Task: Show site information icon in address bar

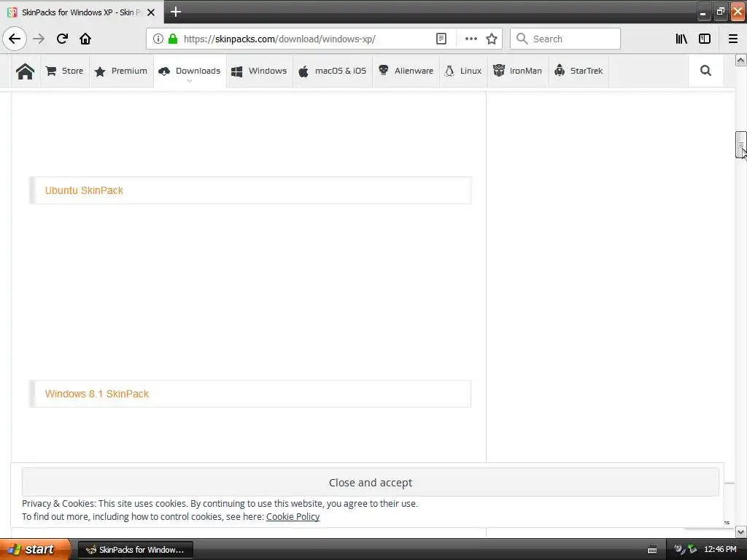Action: point(158,39)
